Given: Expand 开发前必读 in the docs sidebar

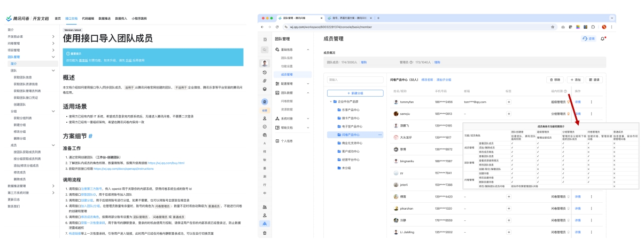Looking at the screenshot, I should click(52, 36).
